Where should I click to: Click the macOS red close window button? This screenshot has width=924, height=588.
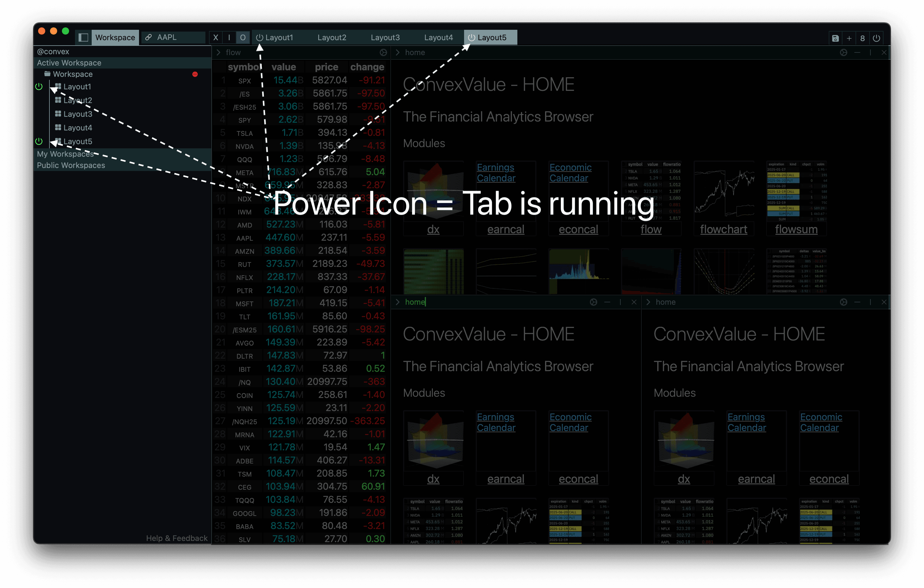42,31
